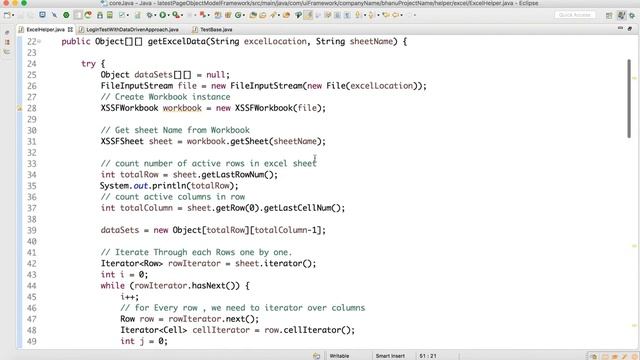640x360 pixels.
Task: Click the green Run button
Action: tap(162, 15)
